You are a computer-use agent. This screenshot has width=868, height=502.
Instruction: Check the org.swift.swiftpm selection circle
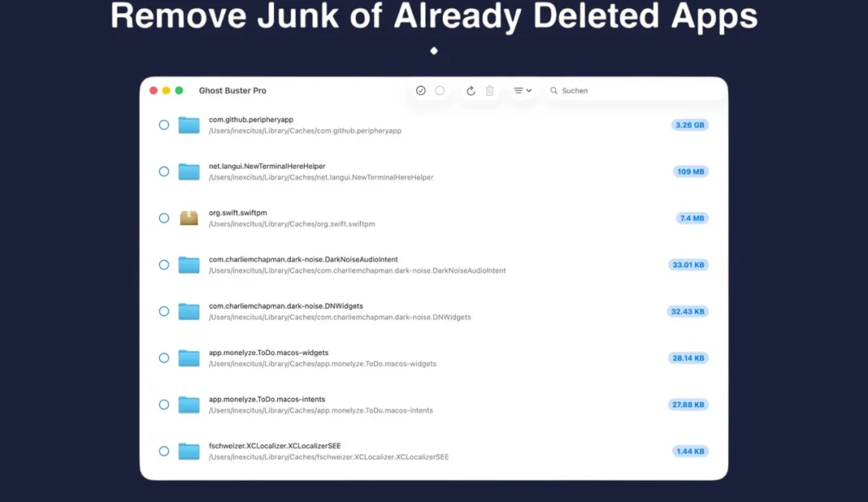click(x=164, y=218)
